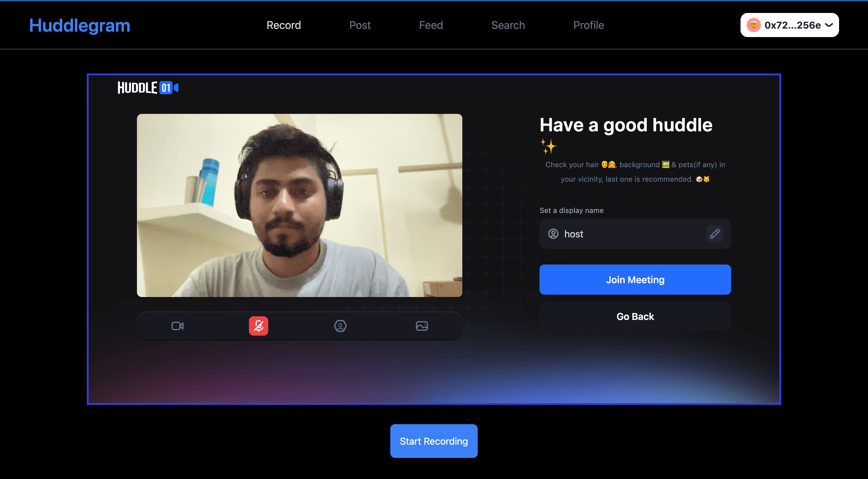
Task: Toggle the camera video icon
Action: 178,326
